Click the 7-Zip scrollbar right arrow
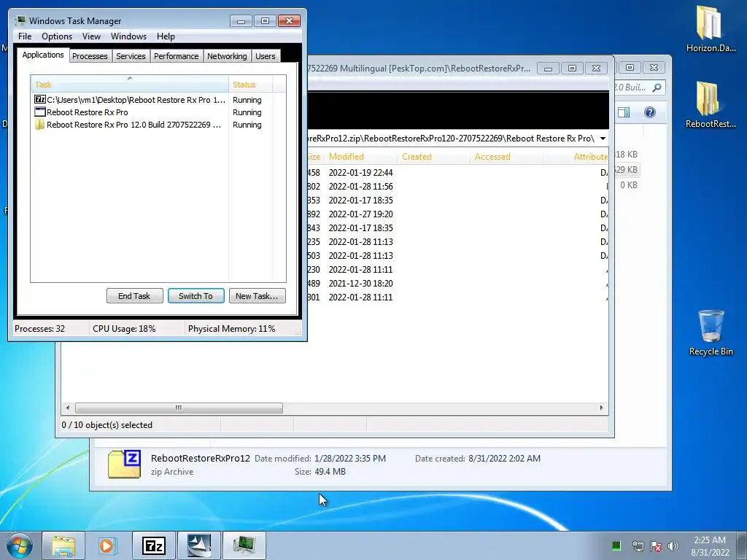Viewport: 747px width, 560px height. pyautogui.click(x=601, y=408)
